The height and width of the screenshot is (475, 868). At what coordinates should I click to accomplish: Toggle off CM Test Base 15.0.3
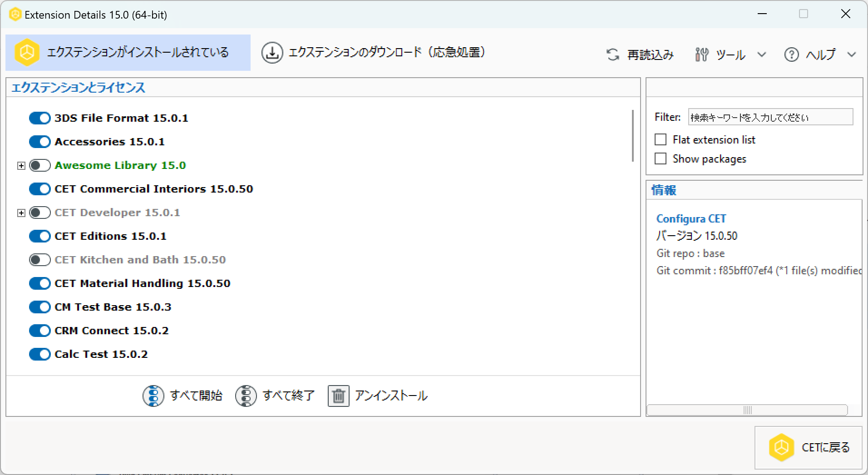pos(40,307)
